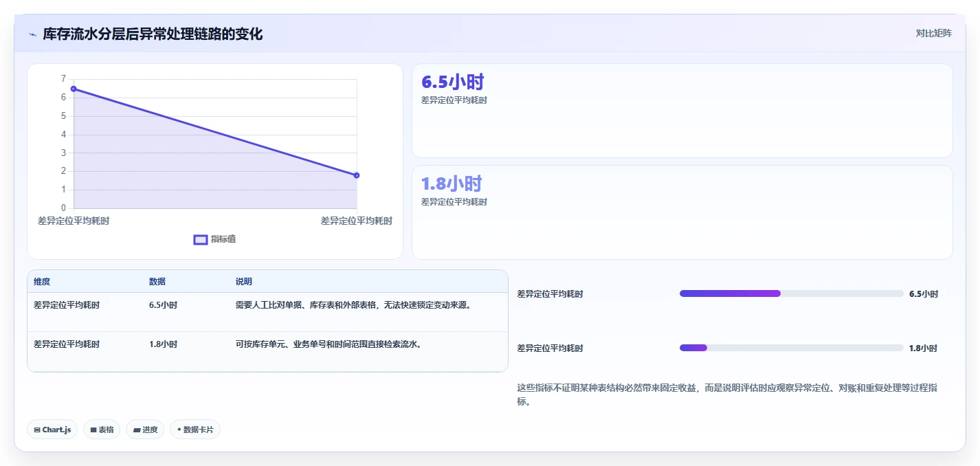Click 差异定位平均耗时 label of the 1.8小时 progress bar
The height and width of the screenshot is (466, 980).
coord(550,348)
